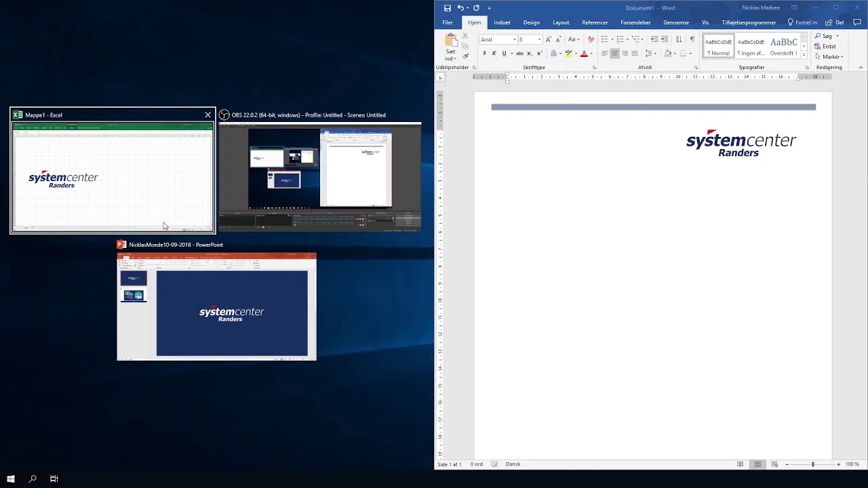Image resolution: width=868 pixels, height=488 pixels.
Task: Open the Markér dropdown
Action: point(829,57)
